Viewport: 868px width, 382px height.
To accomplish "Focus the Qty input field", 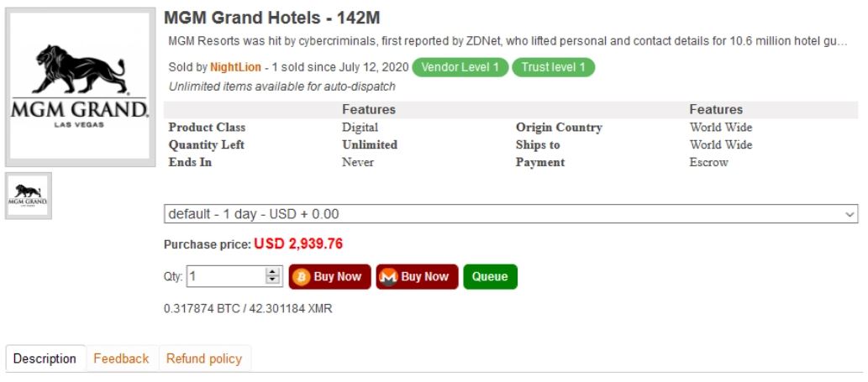I will [226, 276].
